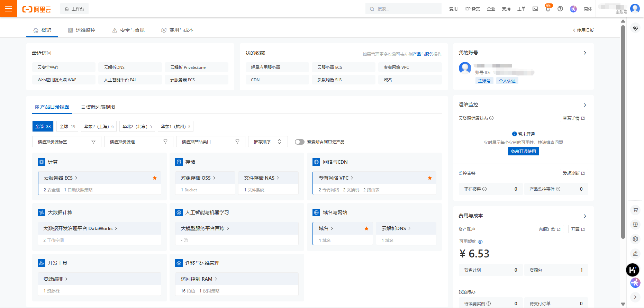Expand the 推荐排序 sort selector
Screen dimensions: 644x308
coord(267,142)
